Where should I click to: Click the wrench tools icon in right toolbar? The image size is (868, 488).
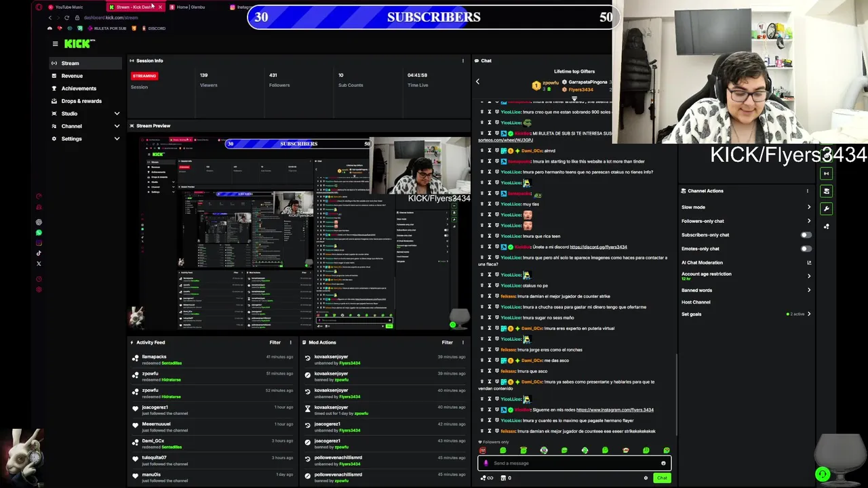click(826, 209)
